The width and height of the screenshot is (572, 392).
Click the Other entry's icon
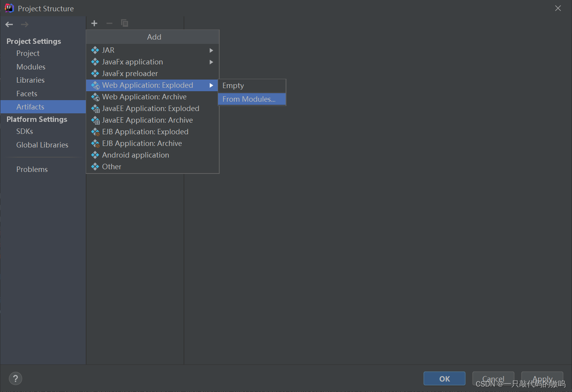tap(95, 167)
